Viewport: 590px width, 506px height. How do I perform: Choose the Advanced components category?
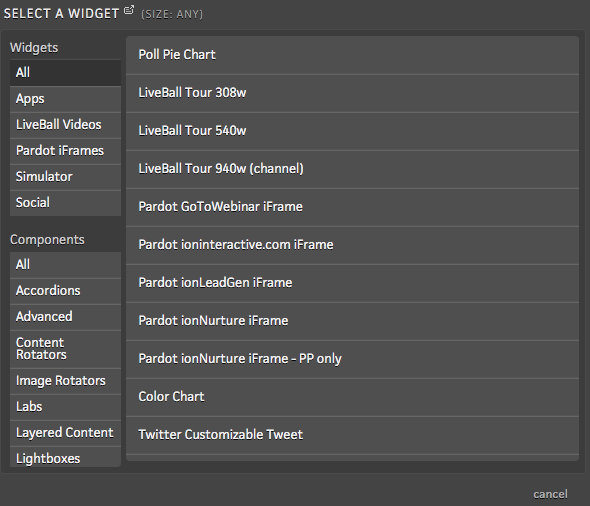(65, 317)
